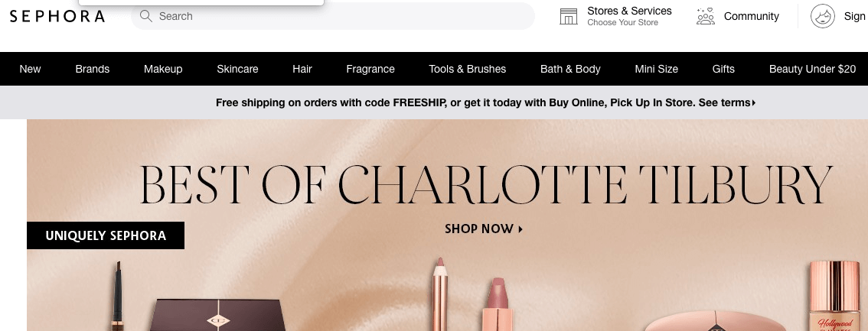The width and height of the screenshot is (868, 331).
Task: Open the Brands menu
Action: point(93,69)
